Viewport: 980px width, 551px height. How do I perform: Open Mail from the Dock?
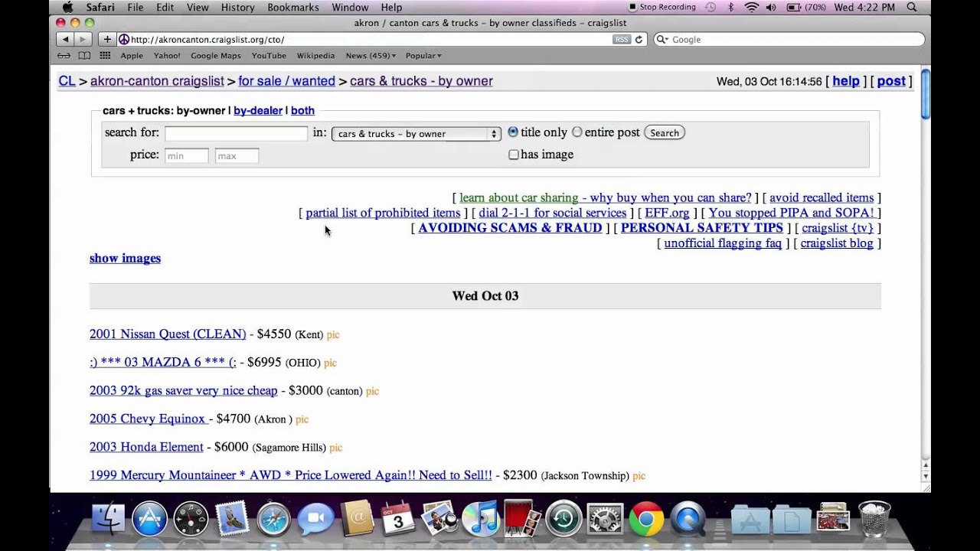(x=232, y=520)
